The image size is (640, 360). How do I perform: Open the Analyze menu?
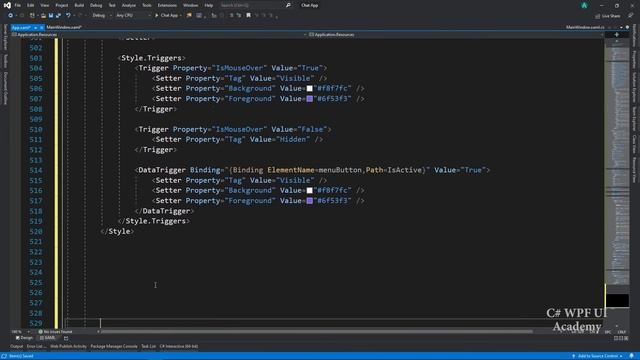tap(129, 5)
